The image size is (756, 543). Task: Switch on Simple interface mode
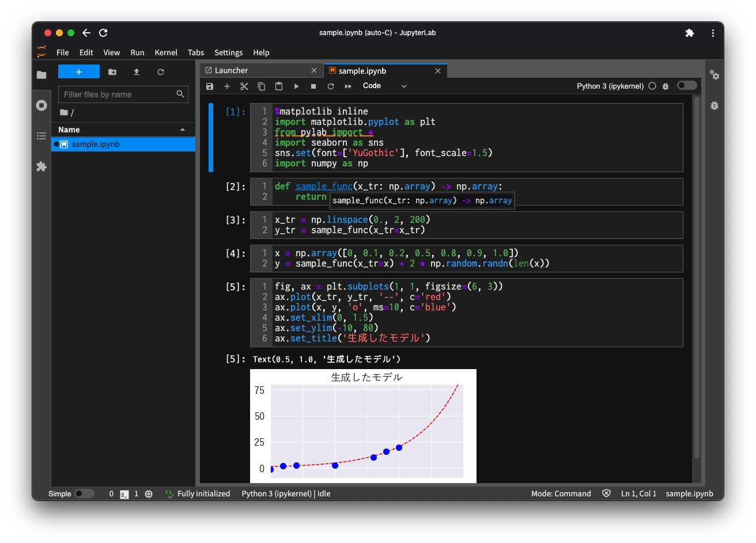click(x=84, y=493)
